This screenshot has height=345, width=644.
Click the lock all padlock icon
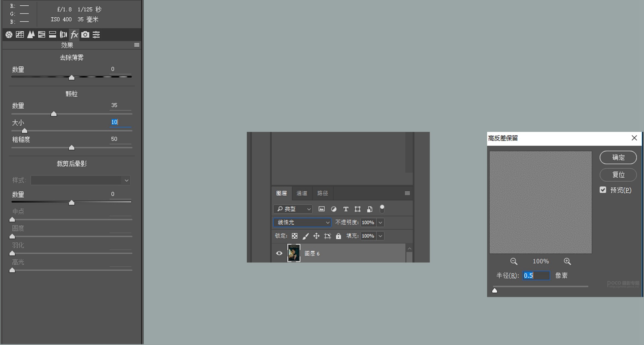pos(338,236)
